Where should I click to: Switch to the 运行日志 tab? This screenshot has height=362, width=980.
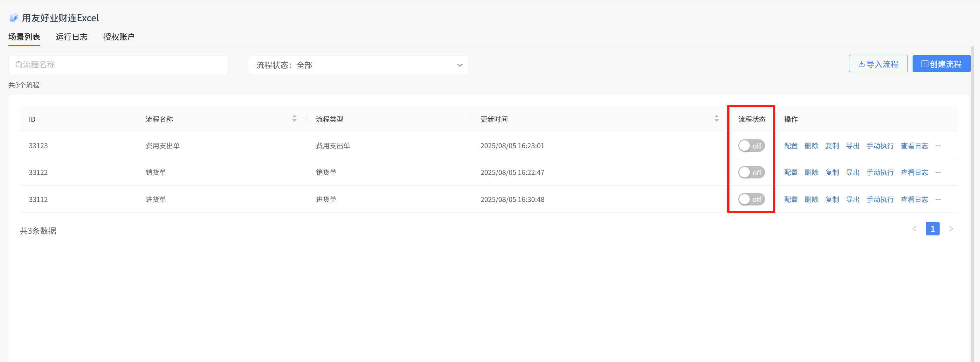coord(72,37)
